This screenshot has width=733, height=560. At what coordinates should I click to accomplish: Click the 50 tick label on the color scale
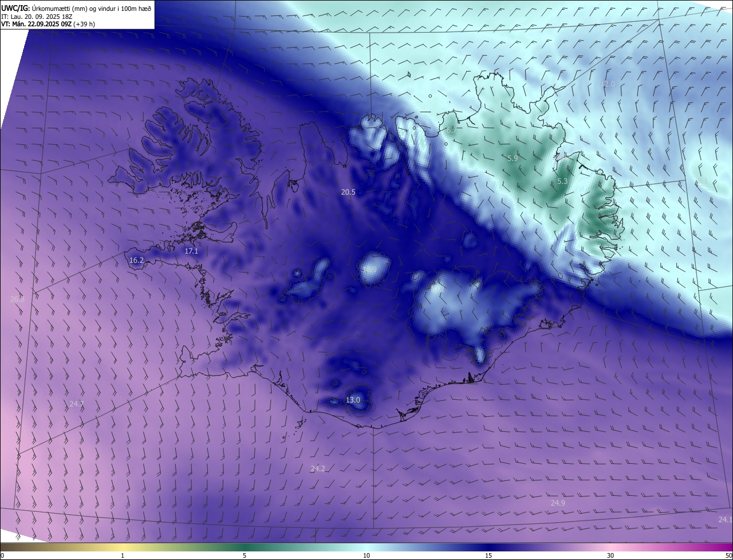tap(728, 555)
